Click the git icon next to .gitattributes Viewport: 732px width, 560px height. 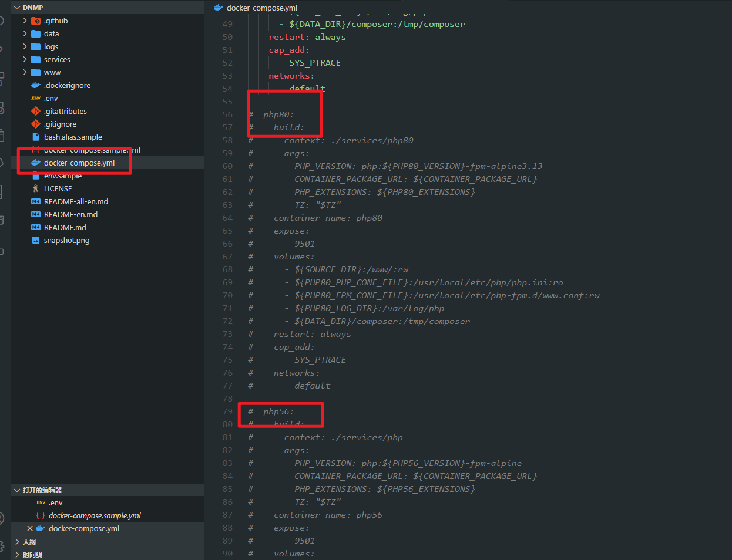(x=35, y=110)
